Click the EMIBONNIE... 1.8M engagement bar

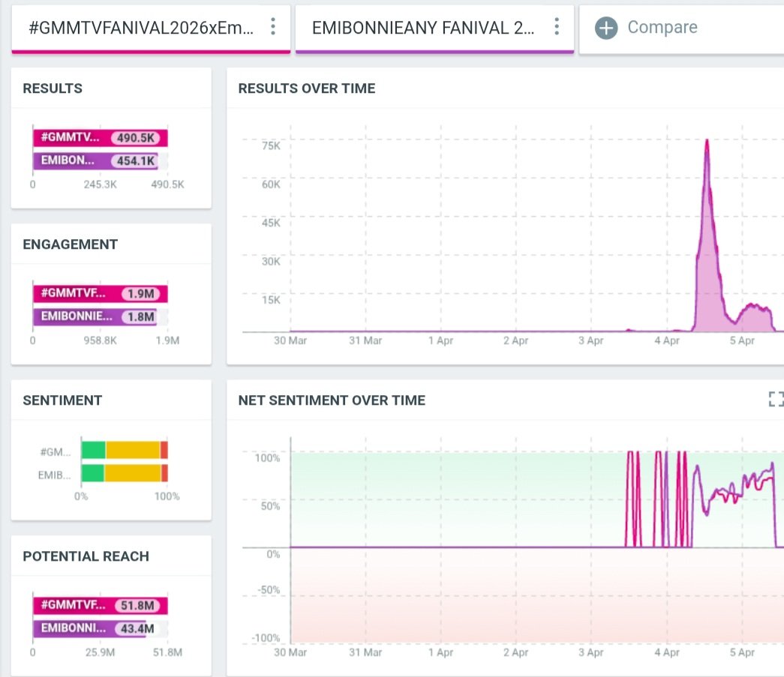pos(95,316)
